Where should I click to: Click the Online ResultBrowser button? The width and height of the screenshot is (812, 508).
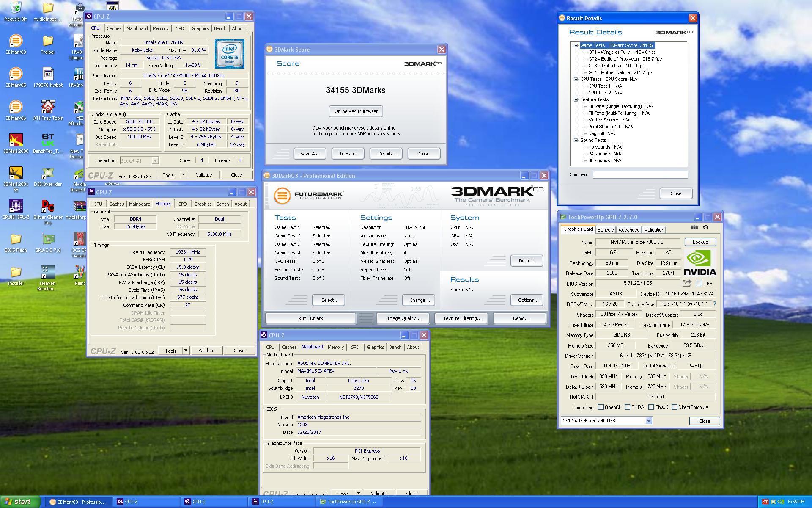point(356,111)
